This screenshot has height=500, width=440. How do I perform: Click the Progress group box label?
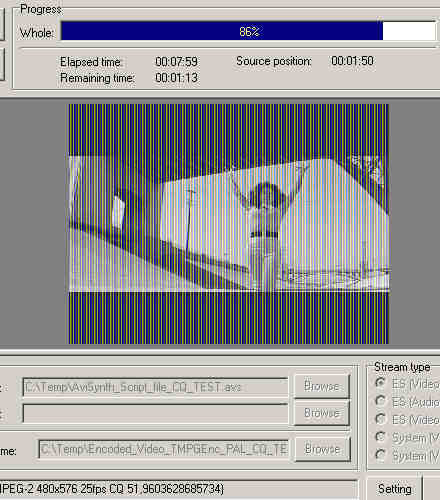[41, 9]
